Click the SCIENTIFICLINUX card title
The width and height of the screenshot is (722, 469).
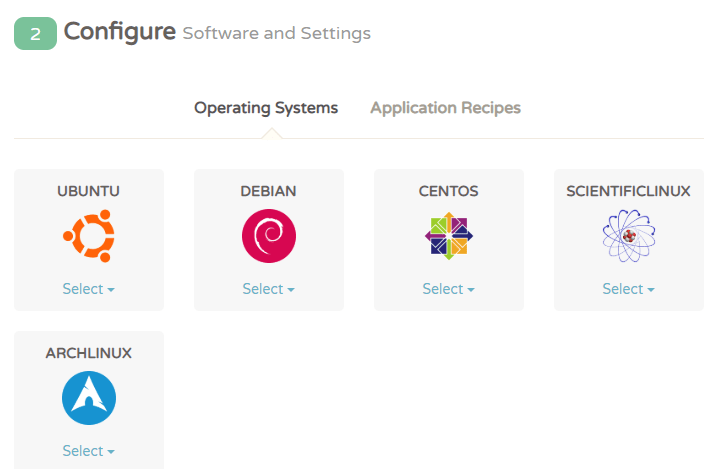click(628, 191)
